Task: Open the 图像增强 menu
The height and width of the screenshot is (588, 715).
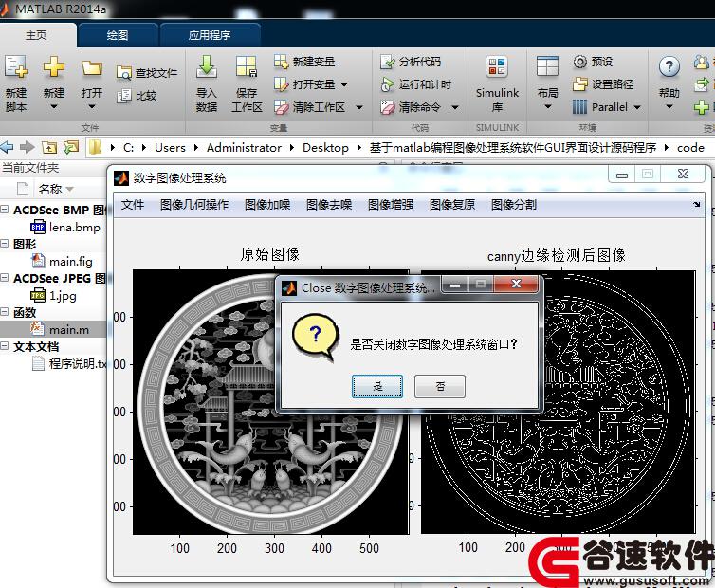Action: tap(391, 204)
